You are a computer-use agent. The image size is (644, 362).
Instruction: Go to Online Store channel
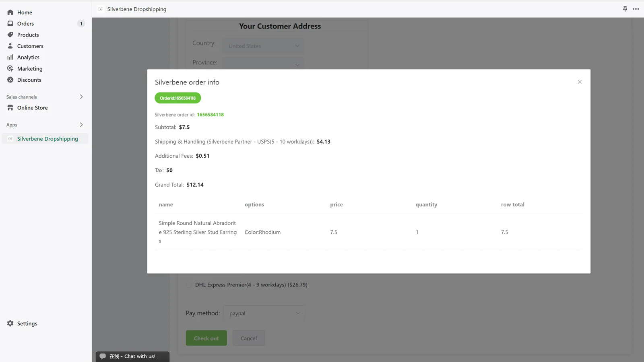click(x=32, y=108)
